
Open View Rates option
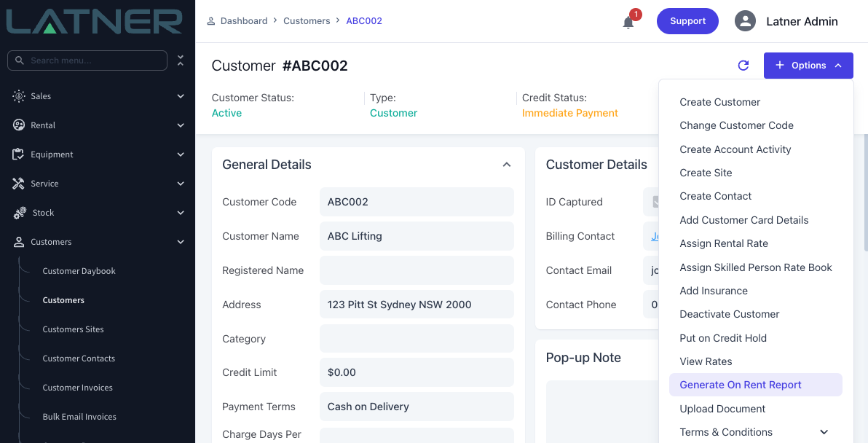(x=706, y=361)
